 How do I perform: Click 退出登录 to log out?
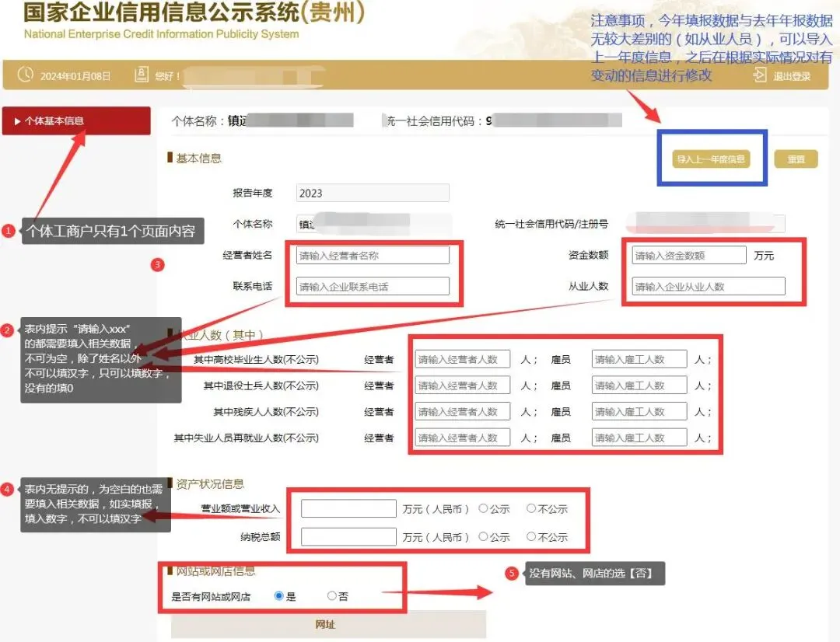tap(793, 75)
